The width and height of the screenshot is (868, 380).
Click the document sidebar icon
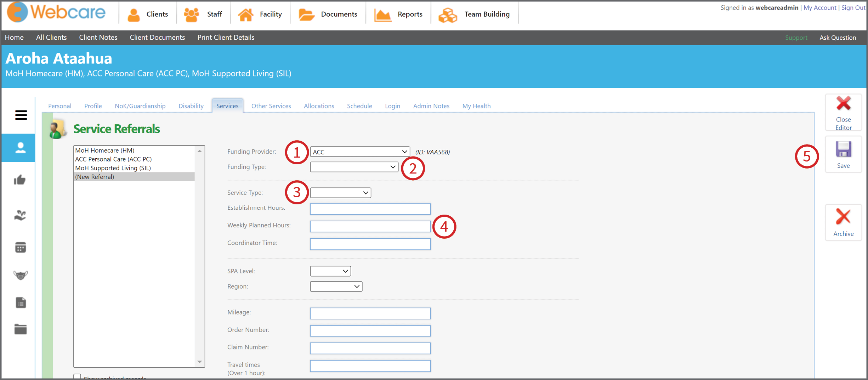pyautogui.click(x=21, y=302)
